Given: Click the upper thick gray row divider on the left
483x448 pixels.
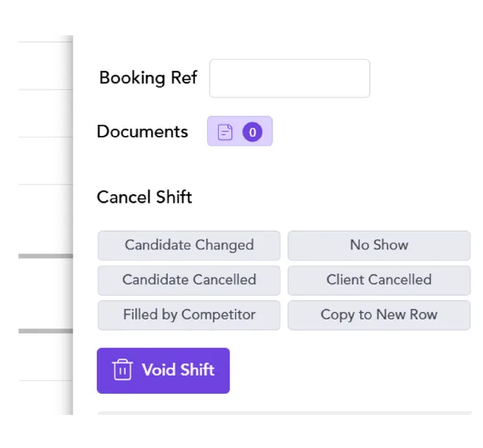Looking at the screenshot, I should pos(46,256).
